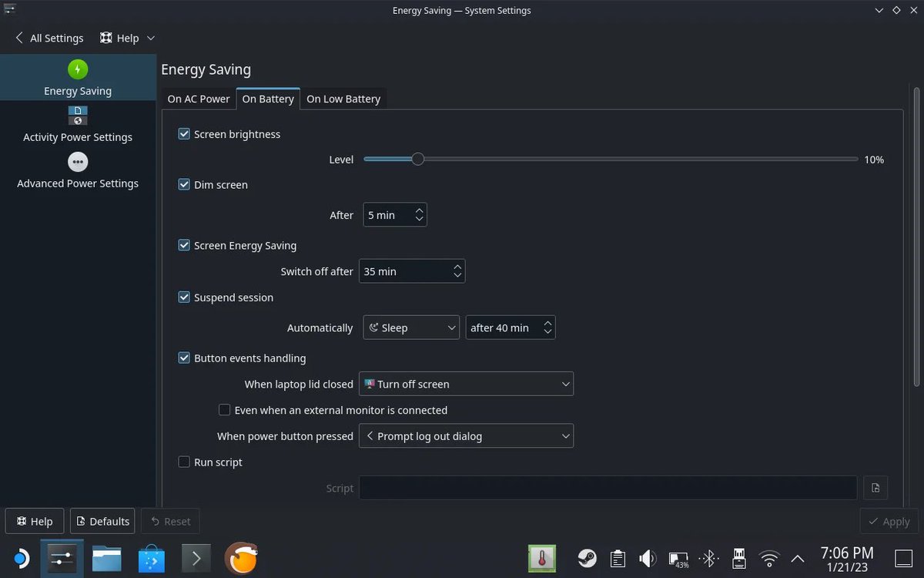Enable the Run script checkbox
The width and height of the screenshot is (924, 578).
[x=184, y=462]
